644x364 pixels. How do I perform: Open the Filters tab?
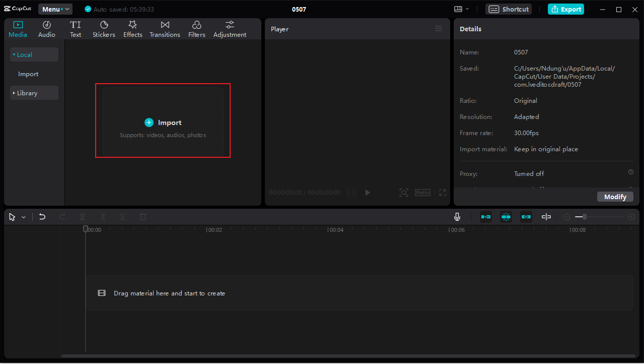click(197, 29)
